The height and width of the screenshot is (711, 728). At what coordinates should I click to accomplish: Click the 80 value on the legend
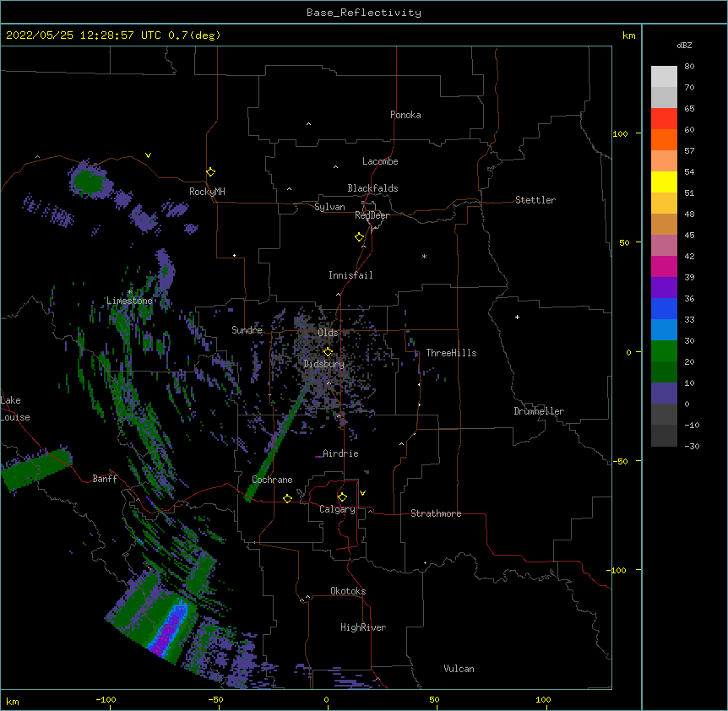[689, 67]
